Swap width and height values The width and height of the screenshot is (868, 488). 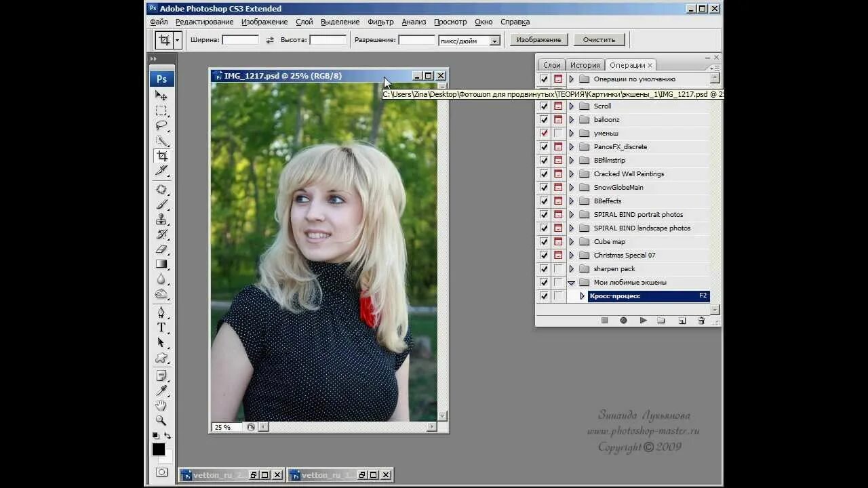pyautogui.click(x=270, y=40)
